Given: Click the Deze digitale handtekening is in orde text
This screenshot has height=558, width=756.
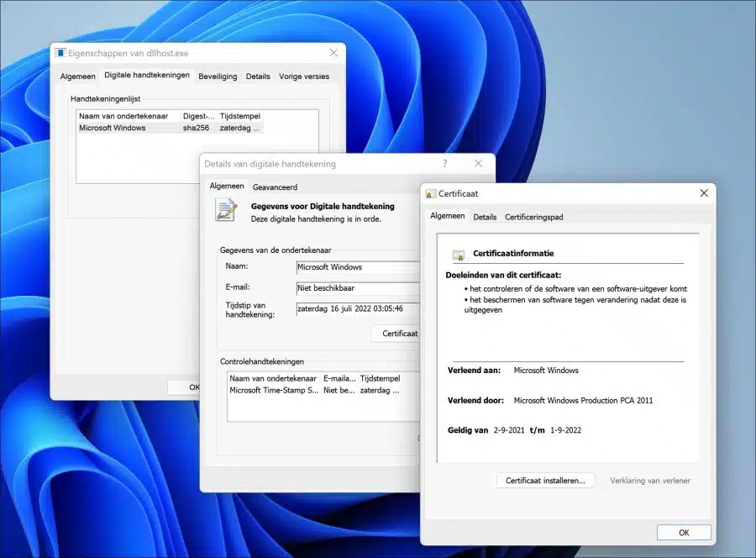Looking at the screenshot, I should 316,219.
